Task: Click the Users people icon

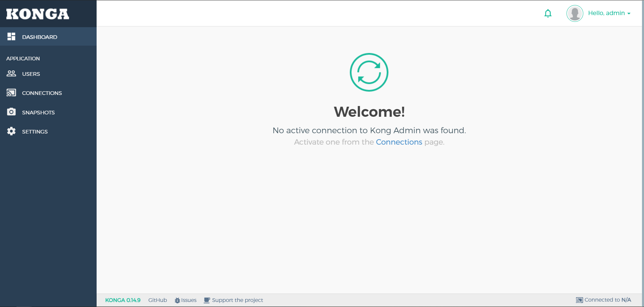Action: 11,73
